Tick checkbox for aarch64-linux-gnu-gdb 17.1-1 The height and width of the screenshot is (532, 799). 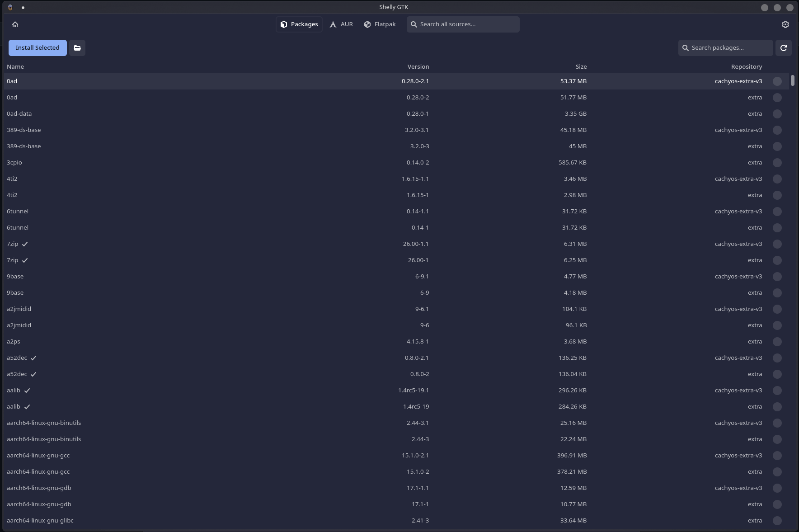(x=777, y=504)
